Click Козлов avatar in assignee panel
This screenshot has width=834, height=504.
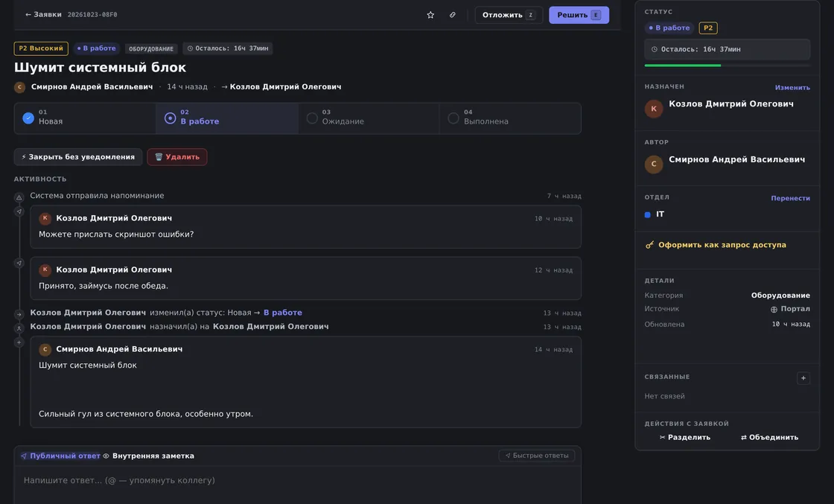click(x=654, y=109)
